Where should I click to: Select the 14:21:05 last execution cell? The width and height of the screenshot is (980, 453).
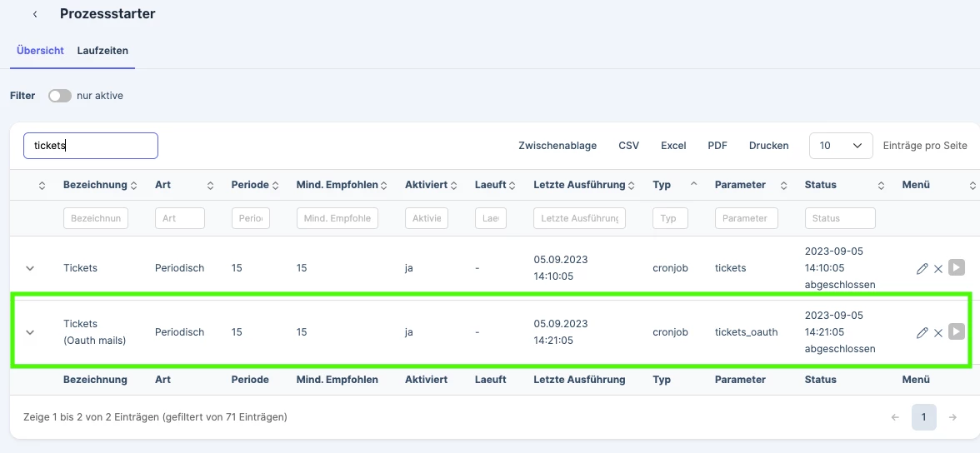pos(561,331)
